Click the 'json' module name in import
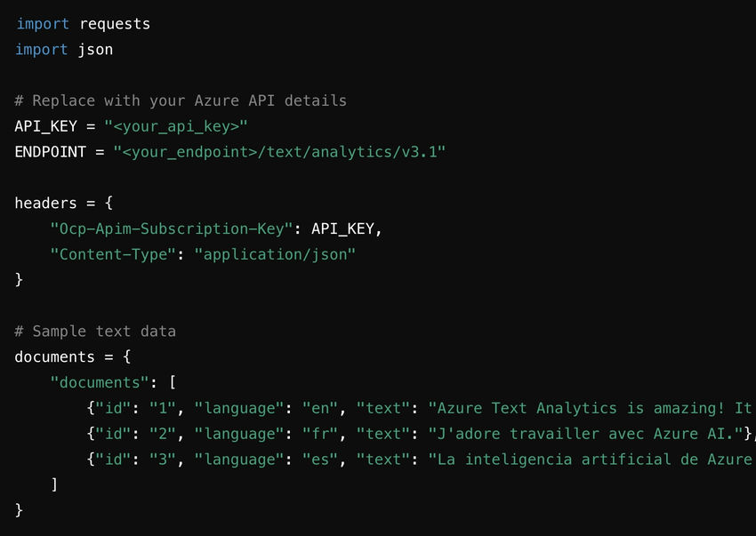756x536 pixels. click(96, 50)
